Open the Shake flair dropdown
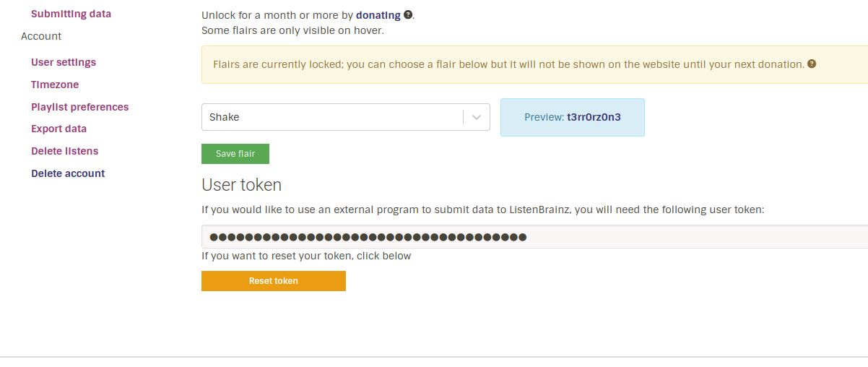Screen dimensions: 868x367 pos(332,117)
